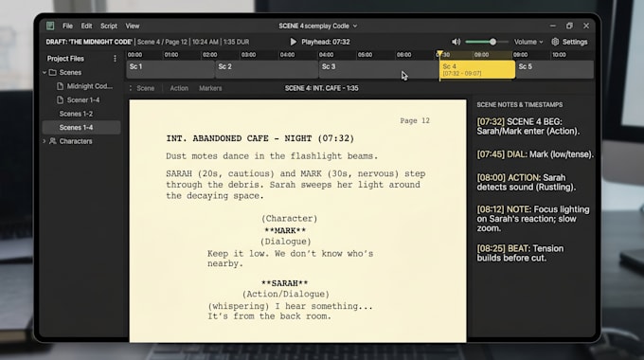Click the Playhead: 07:32 readout

pyautogui.click(x=326, y=42)
